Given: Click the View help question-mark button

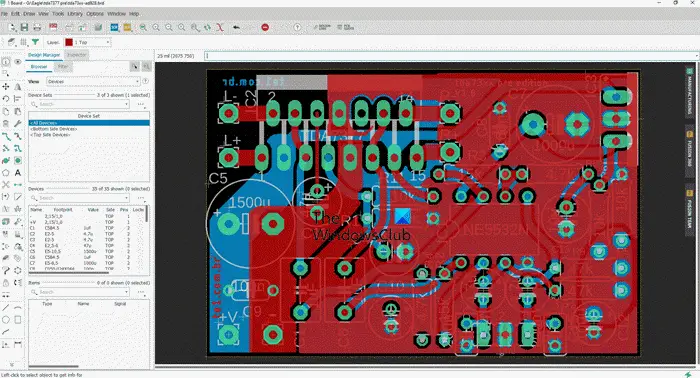Looking at the screenshot, I should coord(146,81).
